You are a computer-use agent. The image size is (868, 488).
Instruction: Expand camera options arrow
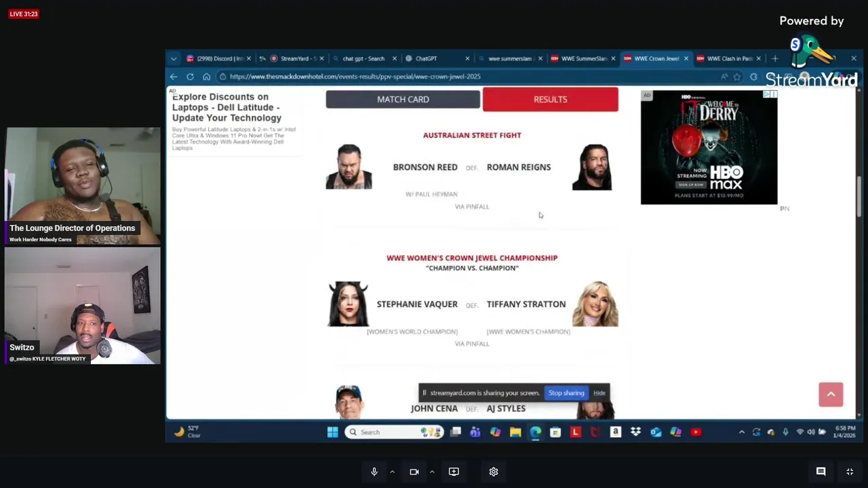point(431,472)
